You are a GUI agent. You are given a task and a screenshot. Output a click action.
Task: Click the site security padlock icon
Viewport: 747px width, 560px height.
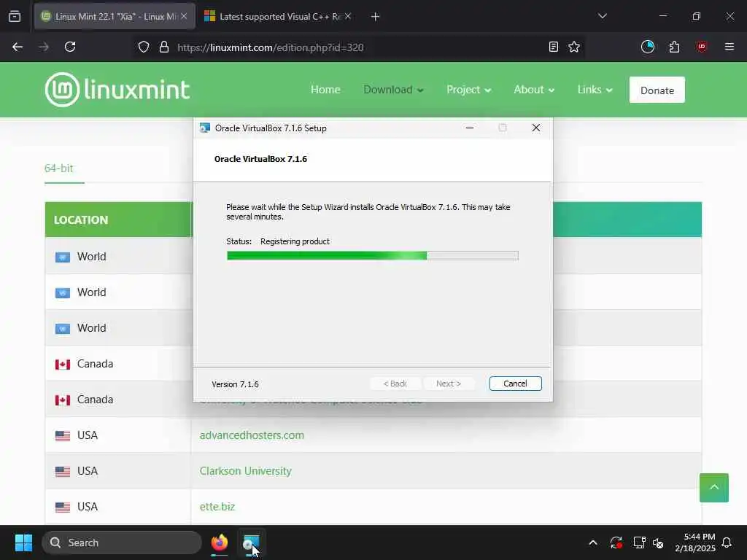pyautogui.click(x=164, y=47)
